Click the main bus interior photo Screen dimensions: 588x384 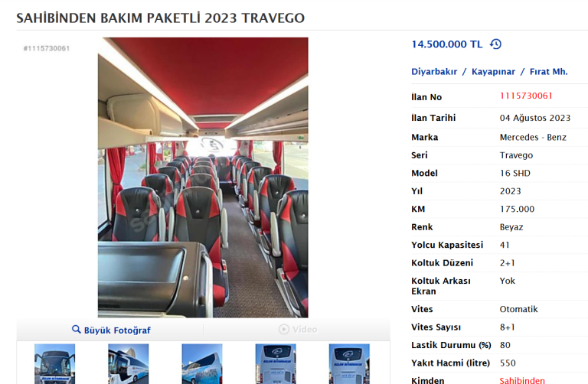203,177
